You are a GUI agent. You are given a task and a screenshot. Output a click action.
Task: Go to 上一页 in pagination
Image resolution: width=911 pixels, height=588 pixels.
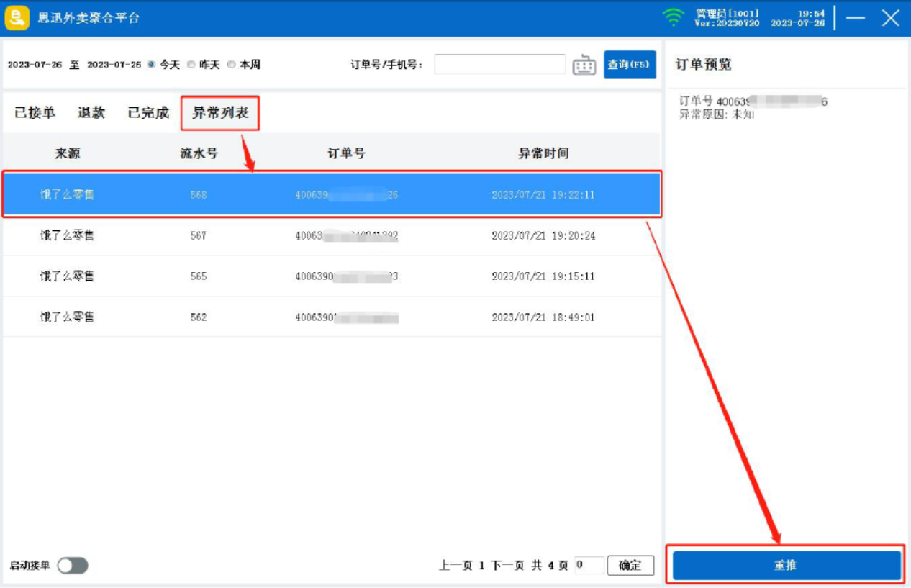[x=455, y=566]
